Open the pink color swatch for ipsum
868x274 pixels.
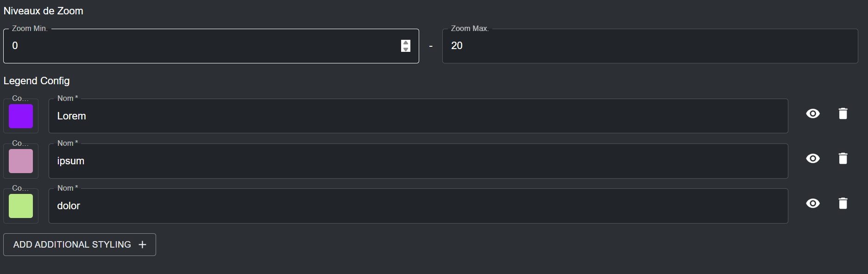(x=21, y=161)
